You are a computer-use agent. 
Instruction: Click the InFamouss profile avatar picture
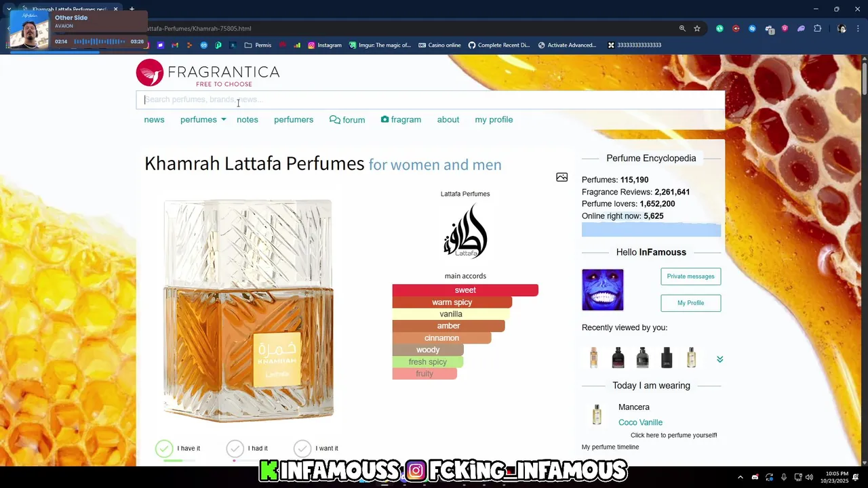click(602, 290)
